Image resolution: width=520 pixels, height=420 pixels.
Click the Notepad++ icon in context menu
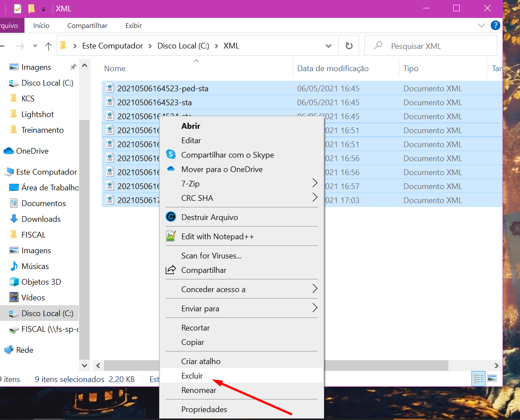pos(170,236)
